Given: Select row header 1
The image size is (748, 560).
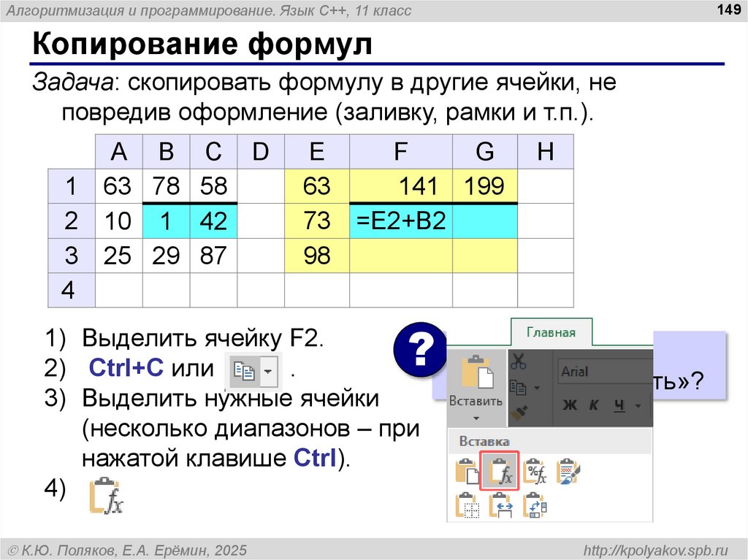Looking at the screenshot, I should pyautogui.click(x=72, y=186).
